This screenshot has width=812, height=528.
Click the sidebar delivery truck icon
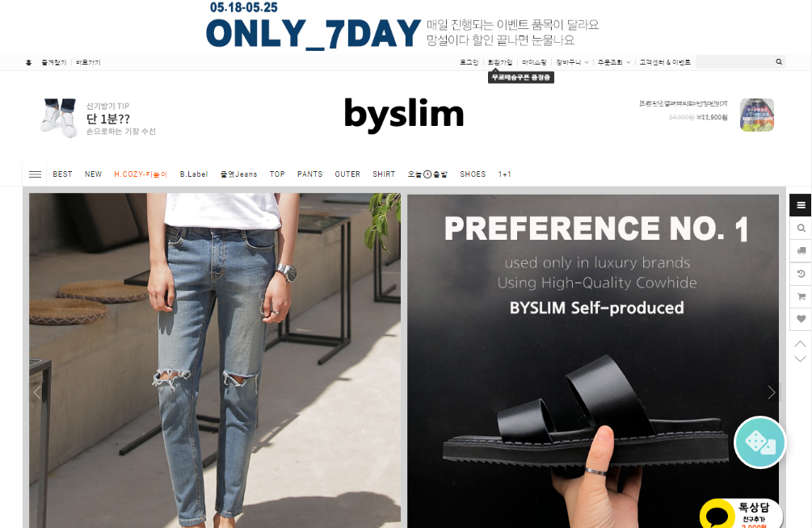[x=800, y=251]
